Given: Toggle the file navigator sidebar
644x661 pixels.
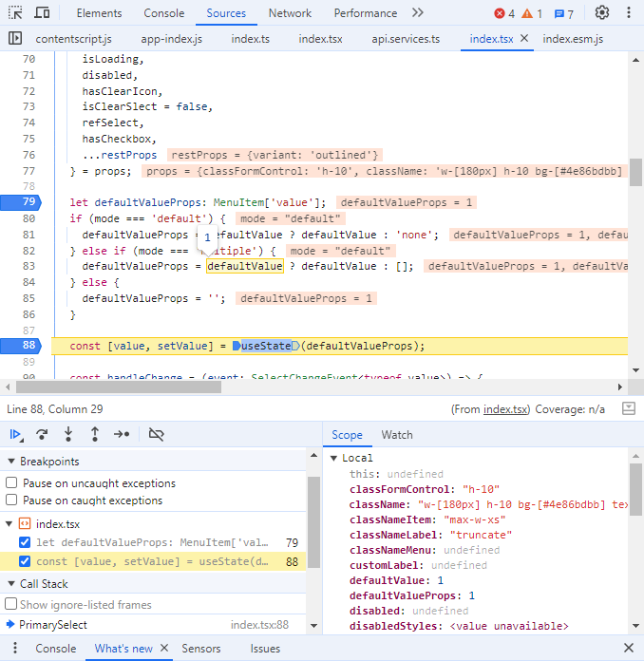Looking at the screenshot, I should [x=14, y=39].
